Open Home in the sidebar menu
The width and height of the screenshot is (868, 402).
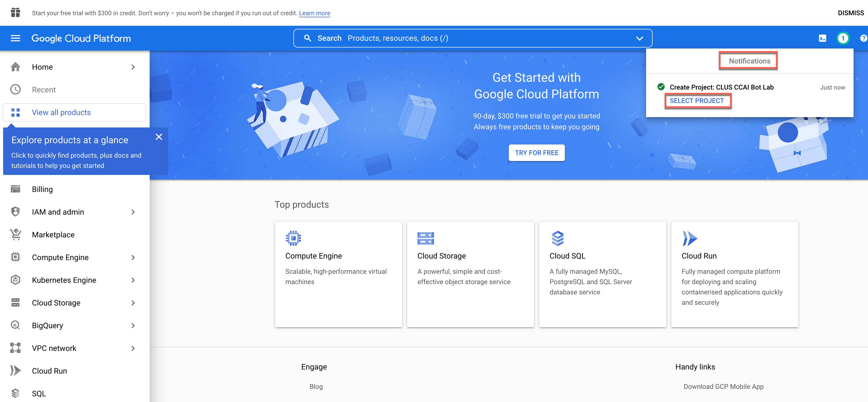coord(75,67)
